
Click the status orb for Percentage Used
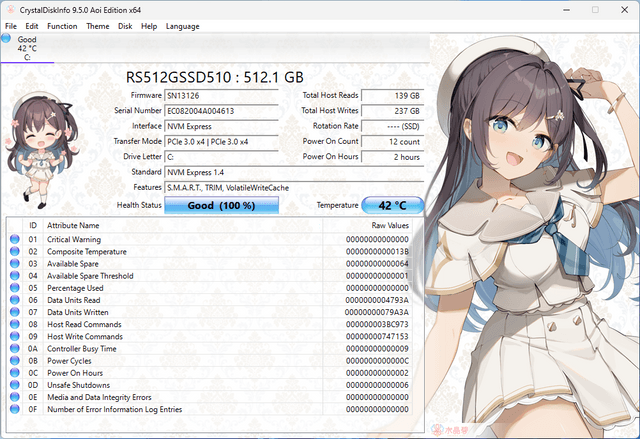[x=15, y=288]
